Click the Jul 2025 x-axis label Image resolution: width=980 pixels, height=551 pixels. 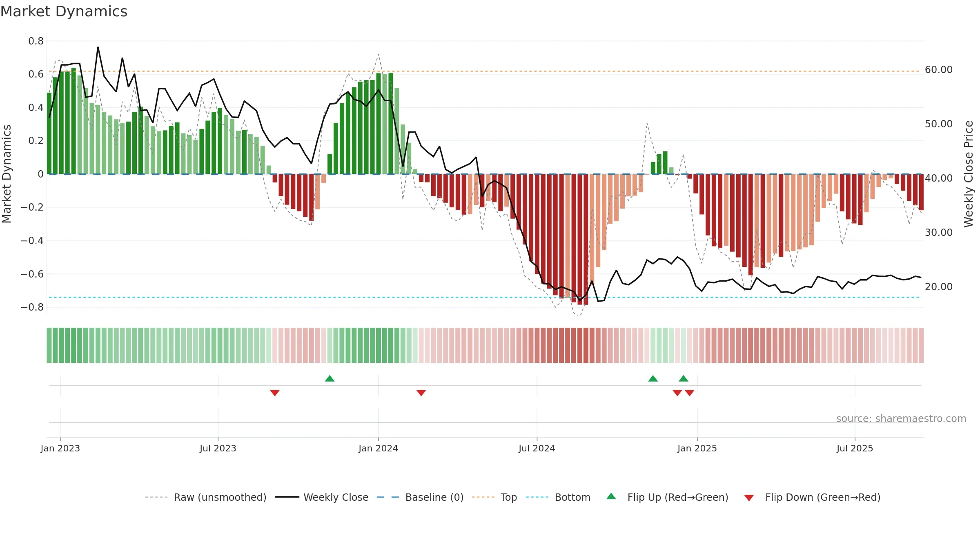tap(855, 448)
